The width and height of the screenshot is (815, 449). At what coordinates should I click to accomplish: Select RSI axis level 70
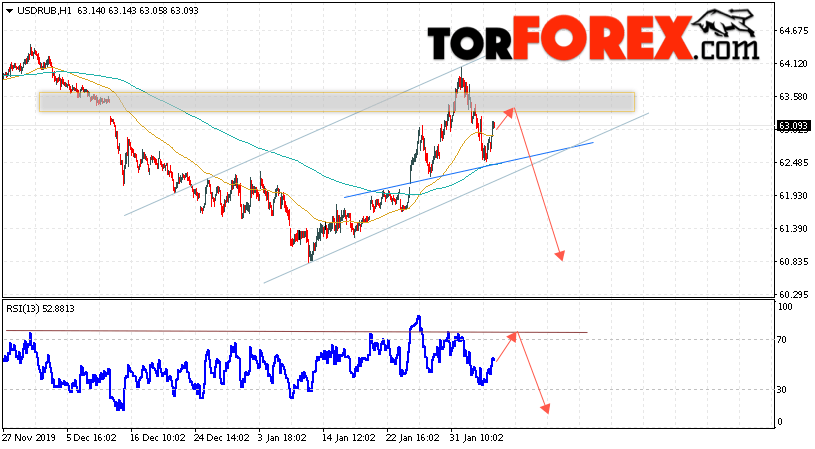(782, 340)
